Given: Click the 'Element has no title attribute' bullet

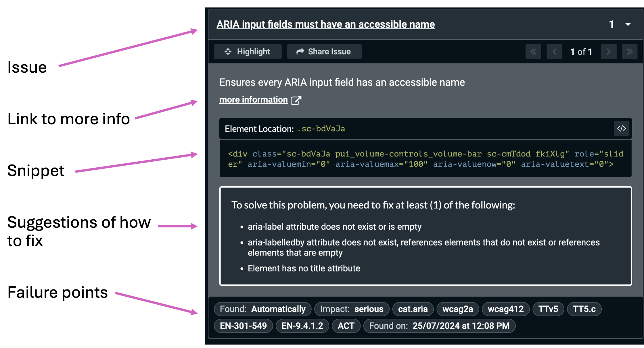Looking at the screenshot, I should [304, 268].
